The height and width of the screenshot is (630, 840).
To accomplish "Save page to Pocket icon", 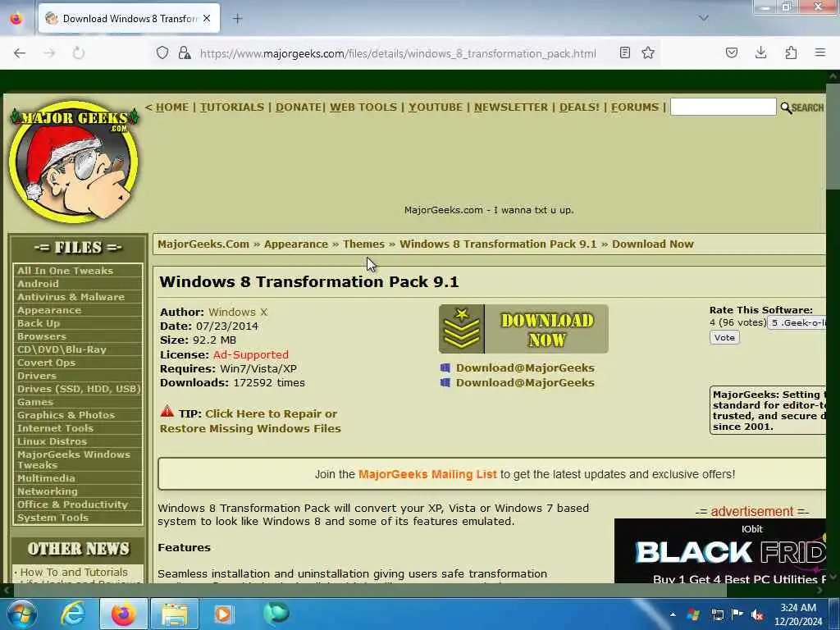I will [732, 52].
